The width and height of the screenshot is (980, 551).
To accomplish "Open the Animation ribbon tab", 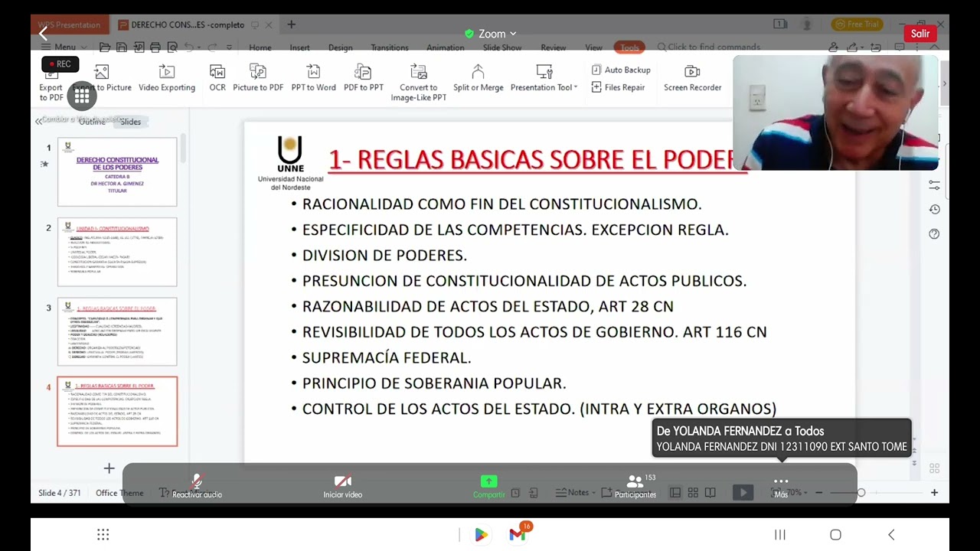I will click(x=446, y=47).
